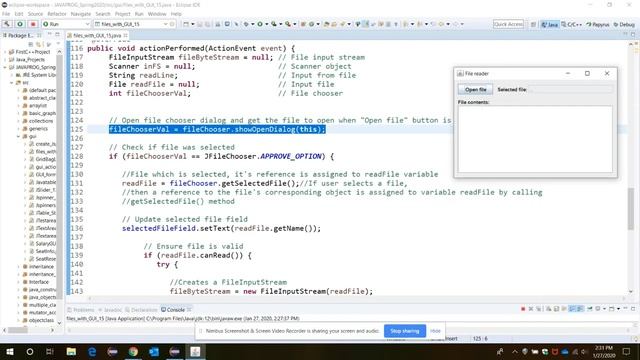The image size is (640, 360).
Task: Click Open file button in File reader window
Action: point(476,89)
